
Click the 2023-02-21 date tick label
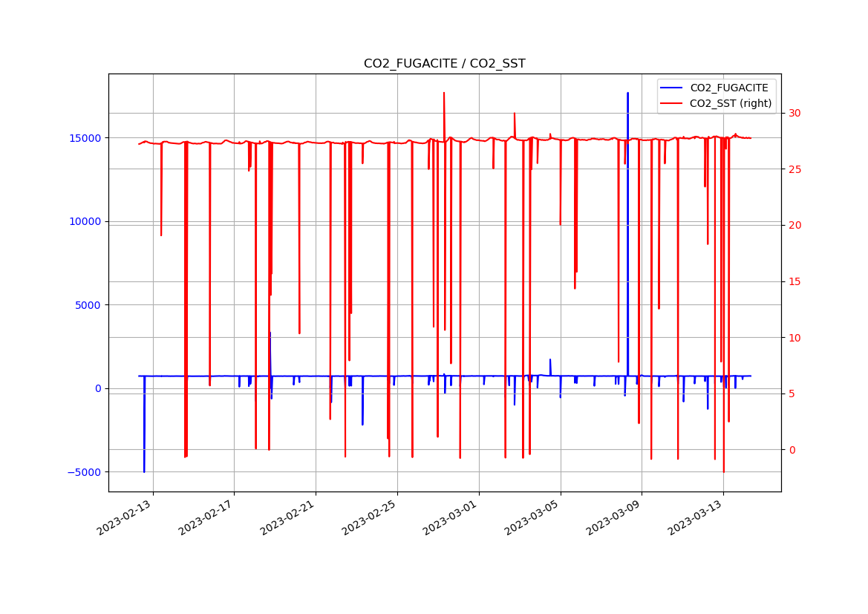point(289,517)
